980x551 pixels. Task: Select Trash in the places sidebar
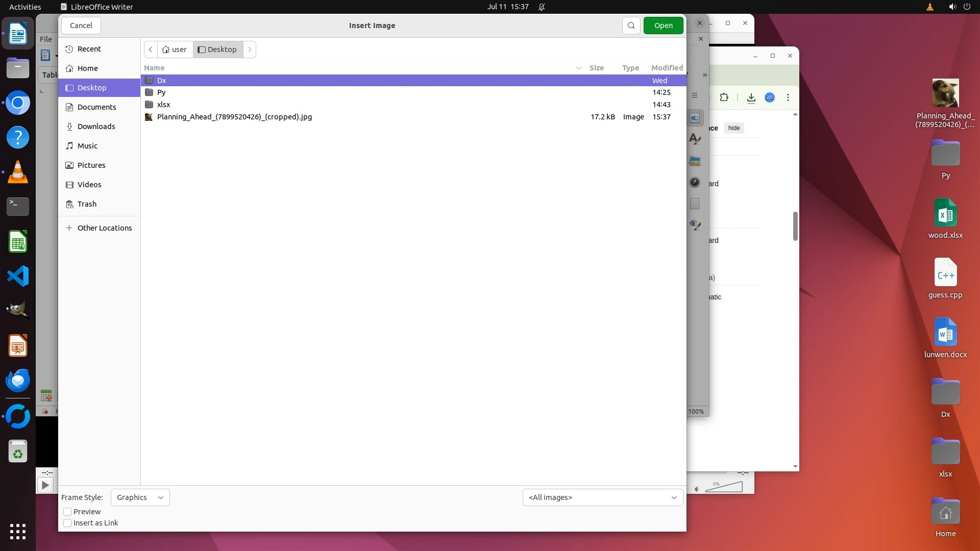pos(87,204)
